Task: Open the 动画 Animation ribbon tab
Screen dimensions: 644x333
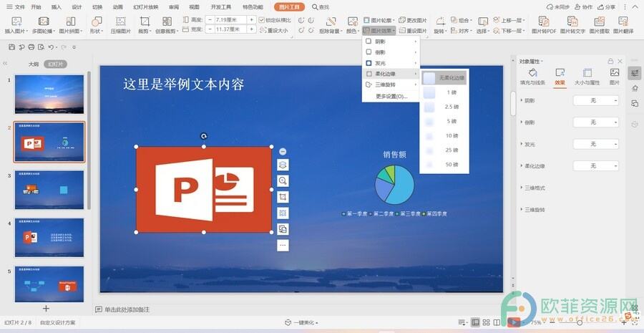Action: click(118, 7)
